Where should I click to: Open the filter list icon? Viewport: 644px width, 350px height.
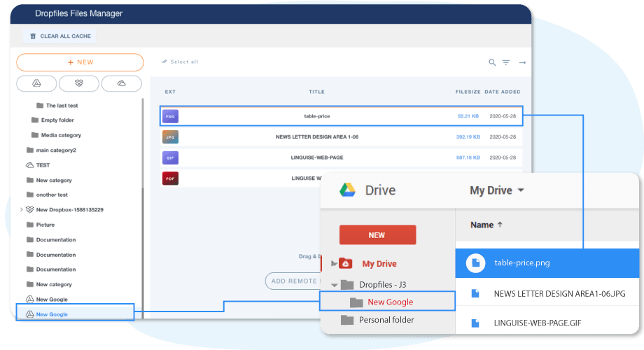(506, 62)
